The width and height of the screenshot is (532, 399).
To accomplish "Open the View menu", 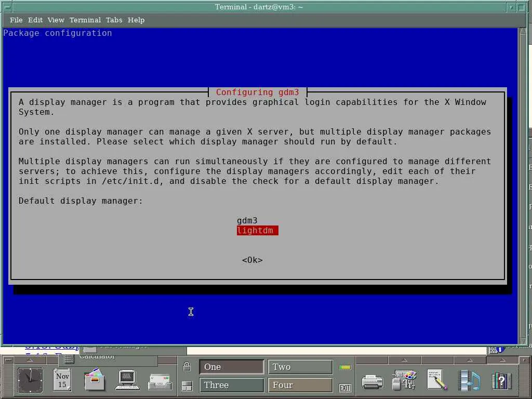I will point(56,20).
